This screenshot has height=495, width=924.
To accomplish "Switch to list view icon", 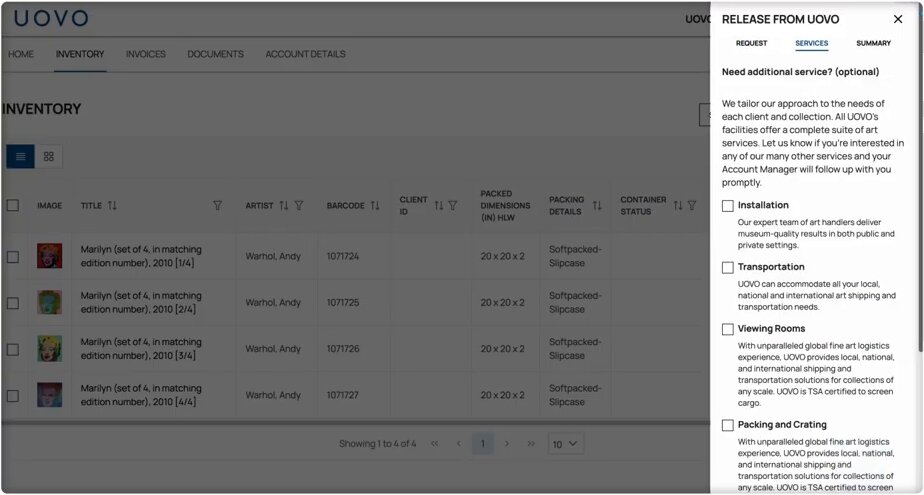I will point(21,156).
